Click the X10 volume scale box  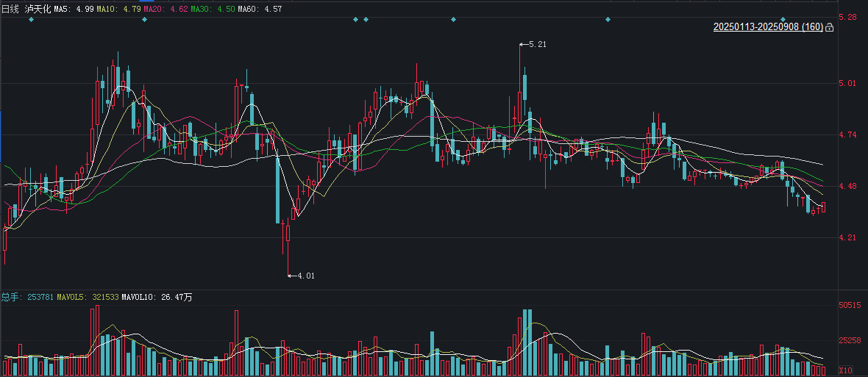coord(846,370)
